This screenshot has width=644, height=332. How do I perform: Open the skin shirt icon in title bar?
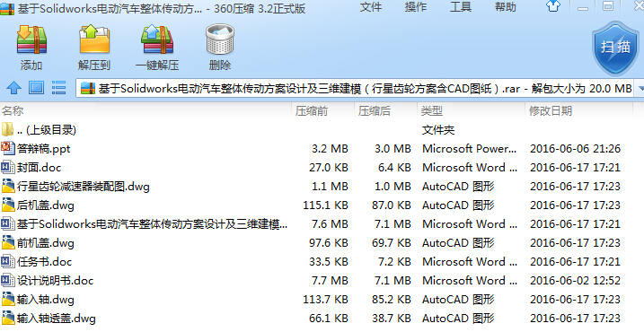552,6
